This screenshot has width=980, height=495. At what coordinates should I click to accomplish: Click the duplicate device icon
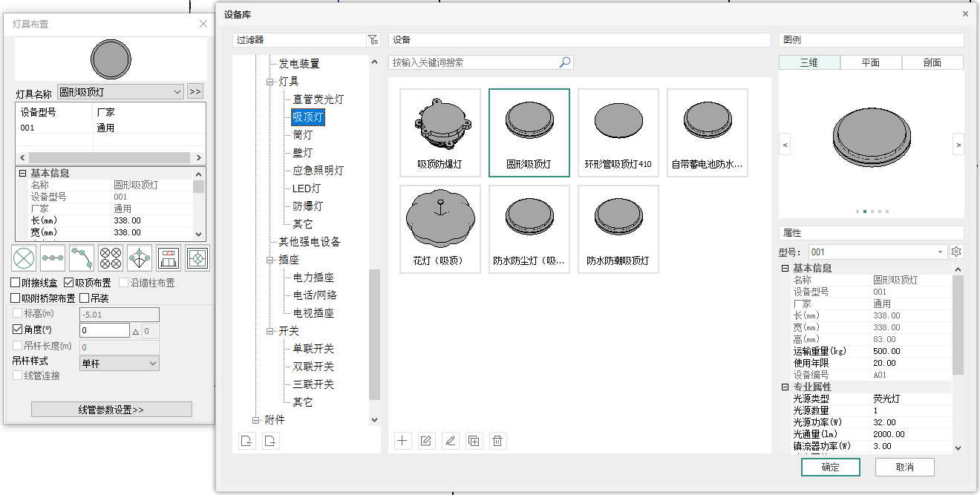(474, 441)
